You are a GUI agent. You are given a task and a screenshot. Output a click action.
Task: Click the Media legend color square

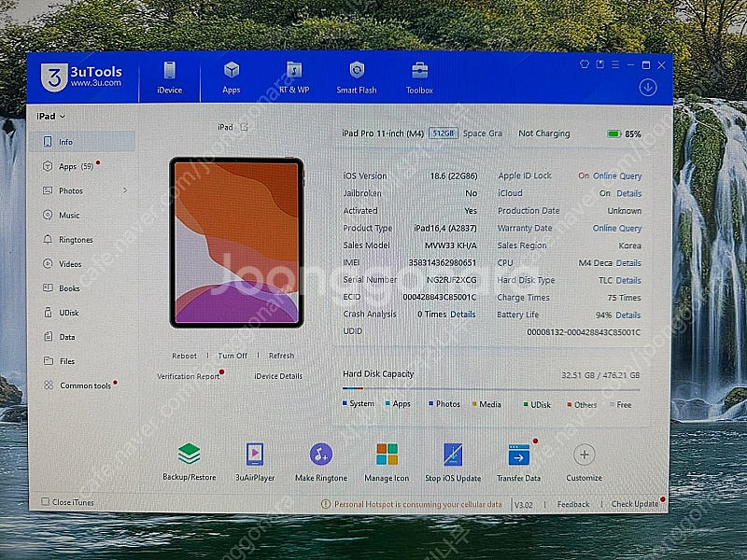tap(474, 404)
